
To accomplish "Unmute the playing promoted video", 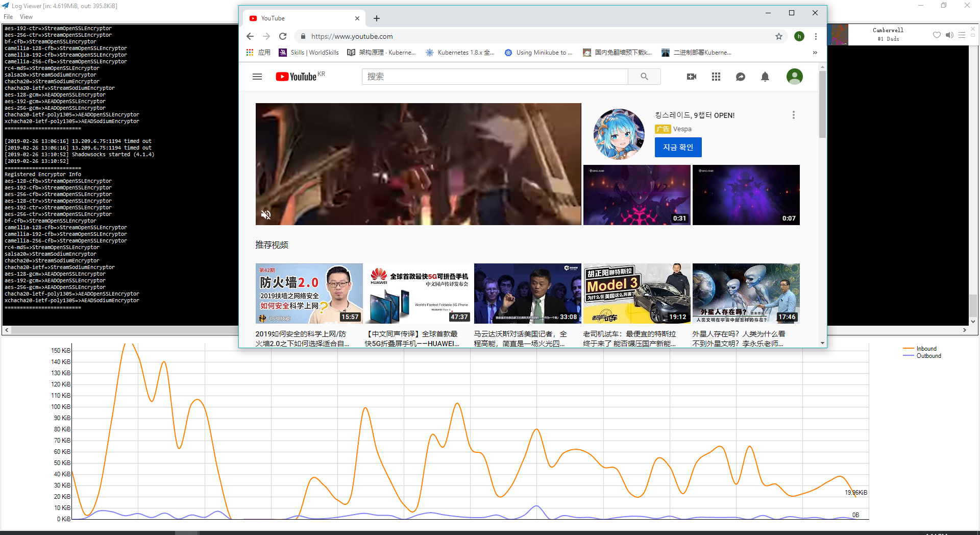I will click(266, 215).
